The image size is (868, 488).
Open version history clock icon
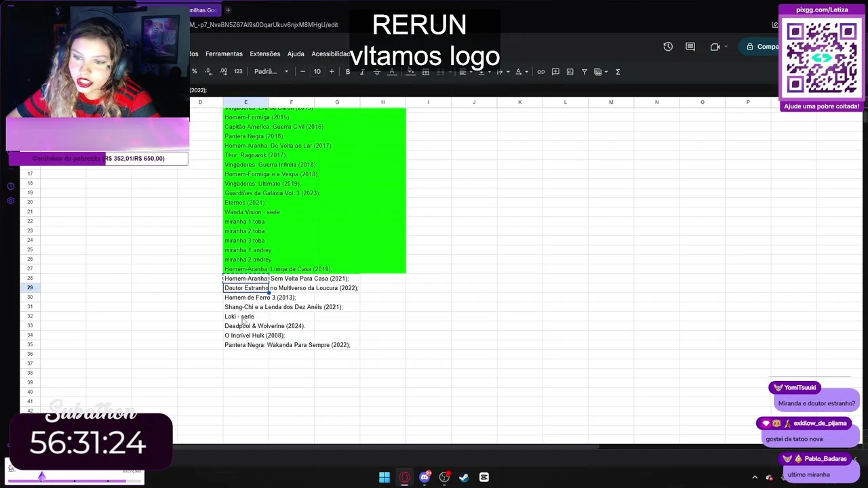tap(668, 47)
